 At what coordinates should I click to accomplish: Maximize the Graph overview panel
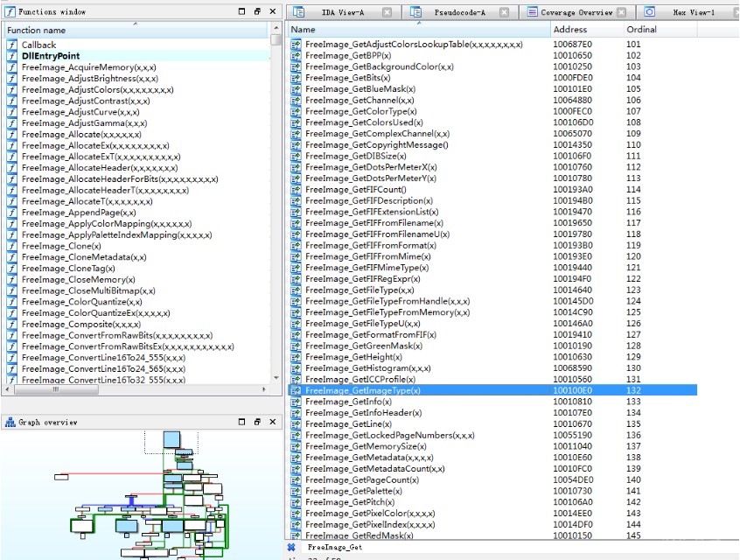click(241, 422)
